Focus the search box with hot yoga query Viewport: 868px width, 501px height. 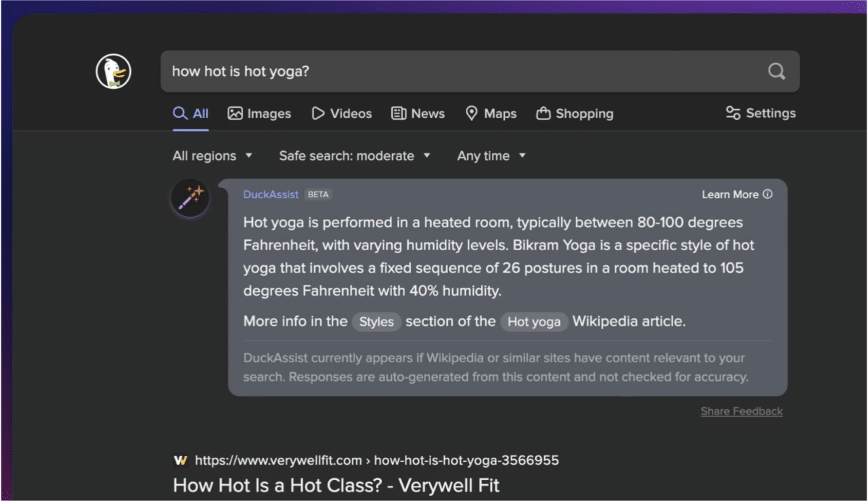click(480, 71)
